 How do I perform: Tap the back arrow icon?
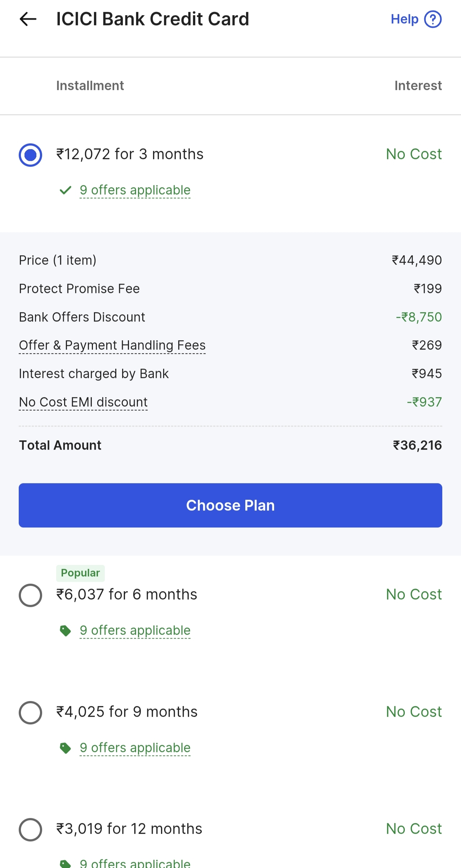28,19
